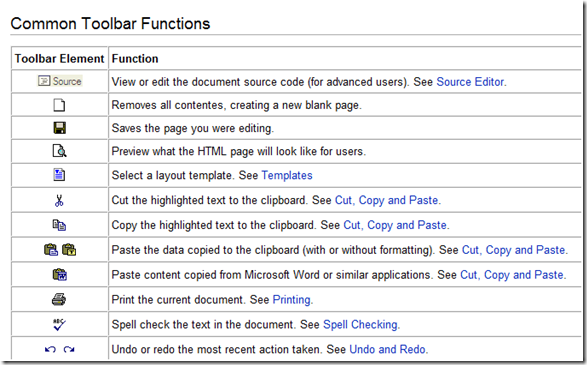Viewport: 587px width, 365px height.
Task: Click the Undo arrow icon
Action: pyautogui.click(x=50, y=349)
